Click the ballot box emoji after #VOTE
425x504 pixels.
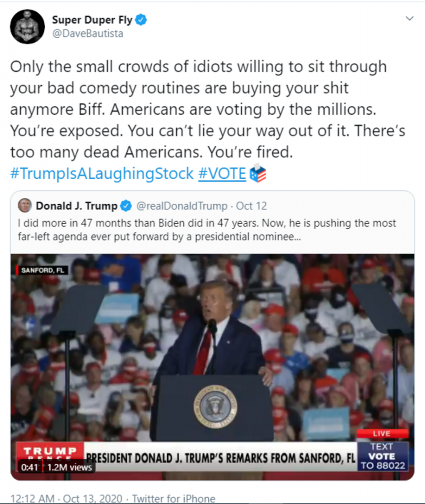point(258,173)
